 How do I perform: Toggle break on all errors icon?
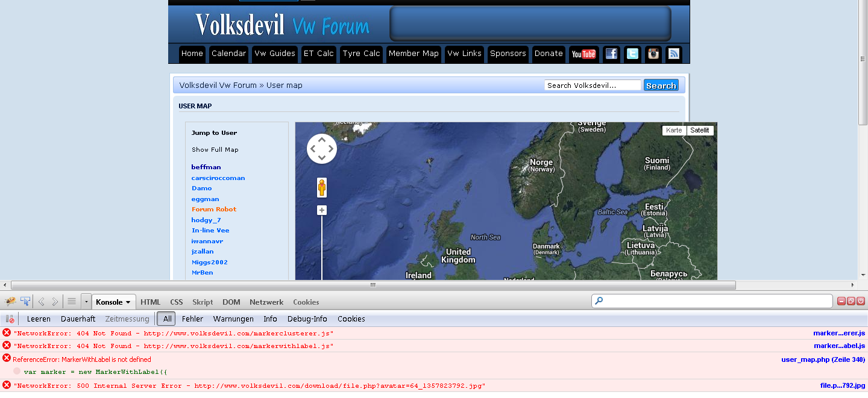point(10,319)
